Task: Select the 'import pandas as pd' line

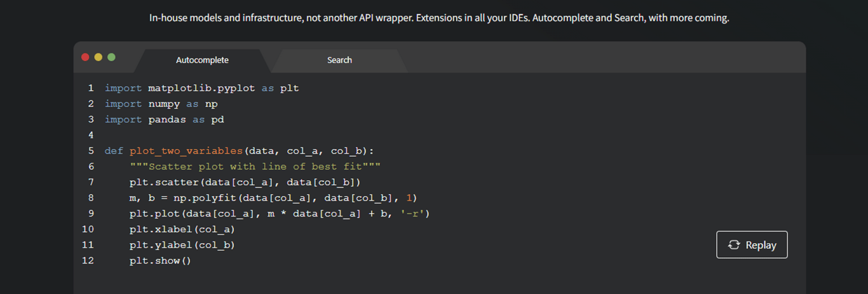Action: tap(164, 119)
